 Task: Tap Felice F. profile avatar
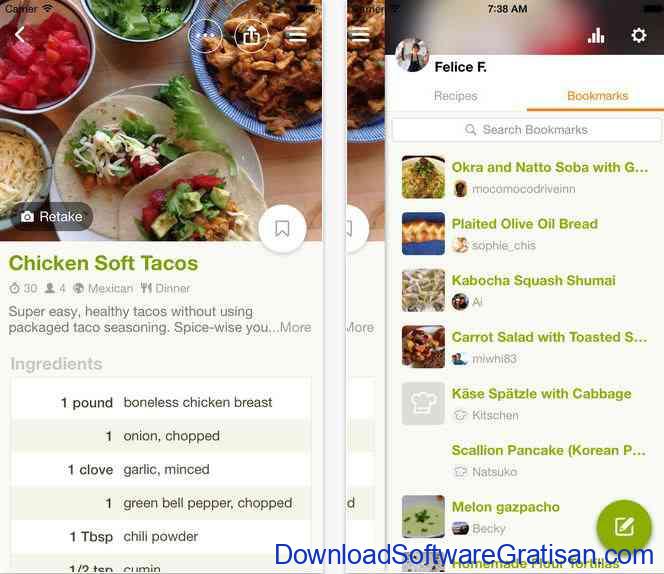coord(412,55)
